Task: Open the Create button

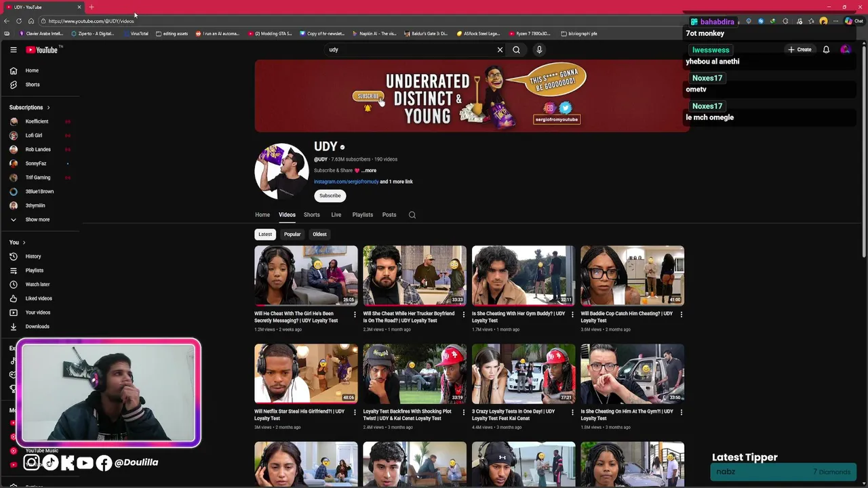Action: pyautogui.click(x=800, y=49)
